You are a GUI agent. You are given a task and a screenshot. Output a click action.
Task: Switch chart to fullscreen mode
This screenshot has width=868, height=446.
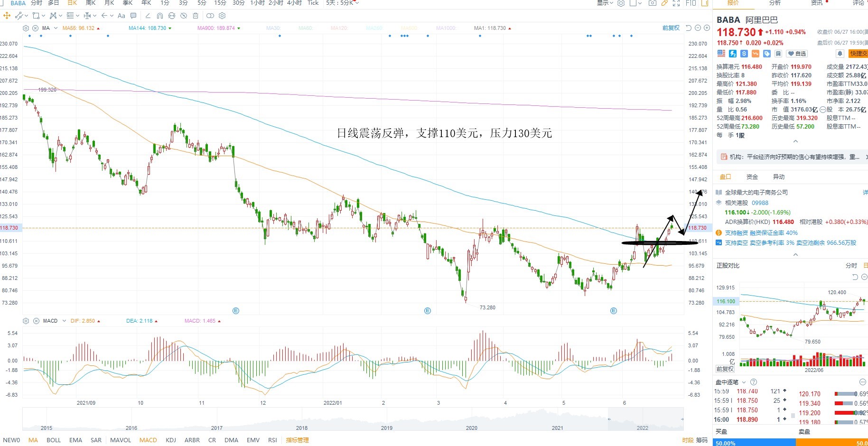coord(676,3)
